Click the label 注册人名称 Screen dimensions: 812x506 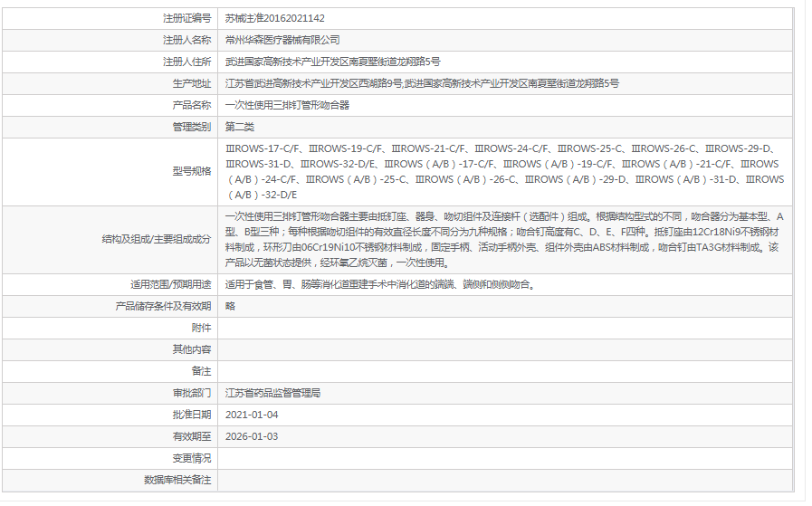click(x=187, y=41)
